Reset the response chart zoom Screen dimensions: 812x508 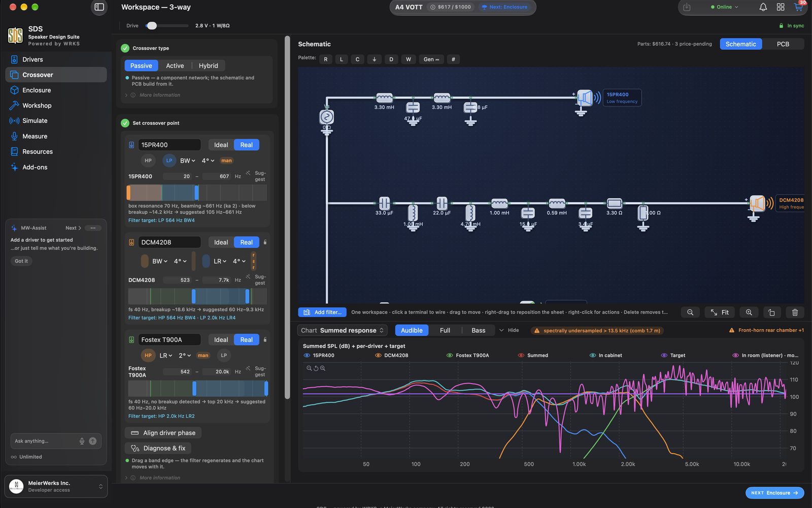316,368
